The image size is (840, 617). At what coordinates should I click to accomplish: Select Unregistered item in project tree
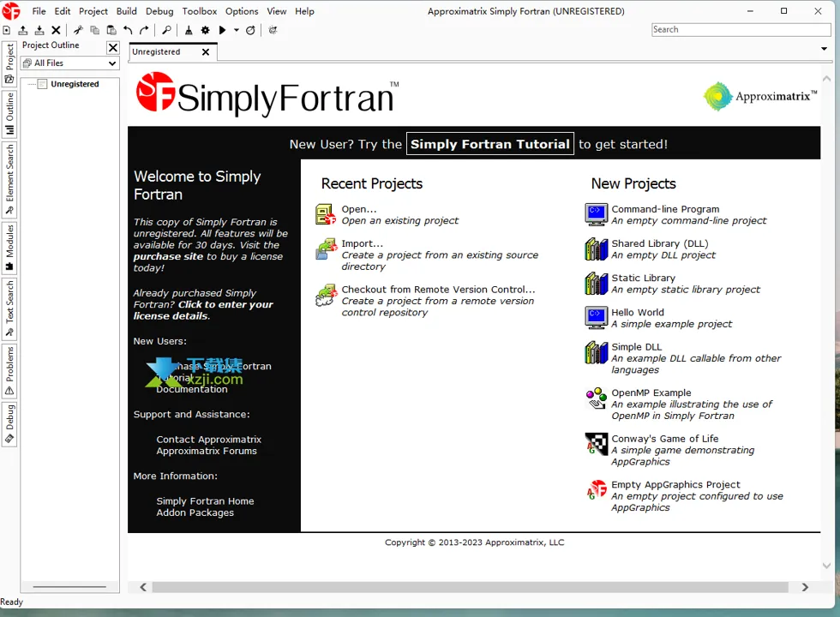[x=75, y=84]
